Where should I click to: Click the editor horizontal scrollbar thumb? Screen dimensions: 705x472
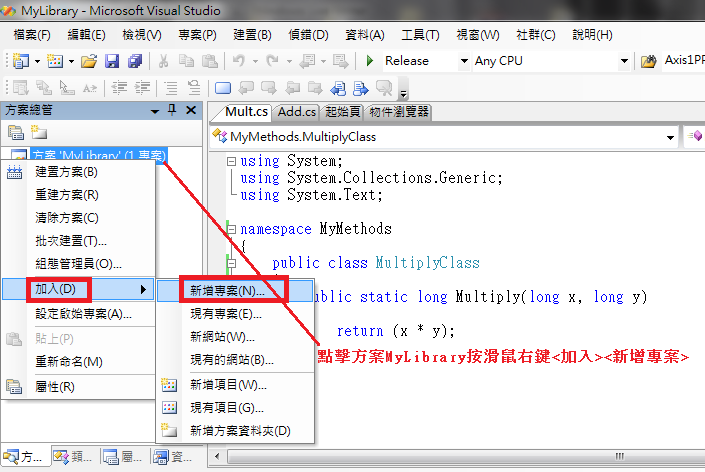(468, 456)
